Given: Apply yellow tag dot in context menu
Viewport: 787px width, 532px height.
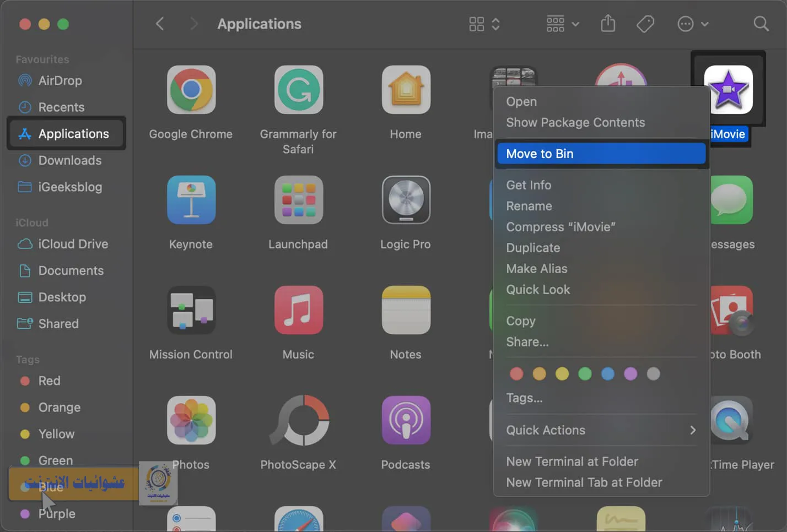Looking at the screenshot, I should click(562, 374).
